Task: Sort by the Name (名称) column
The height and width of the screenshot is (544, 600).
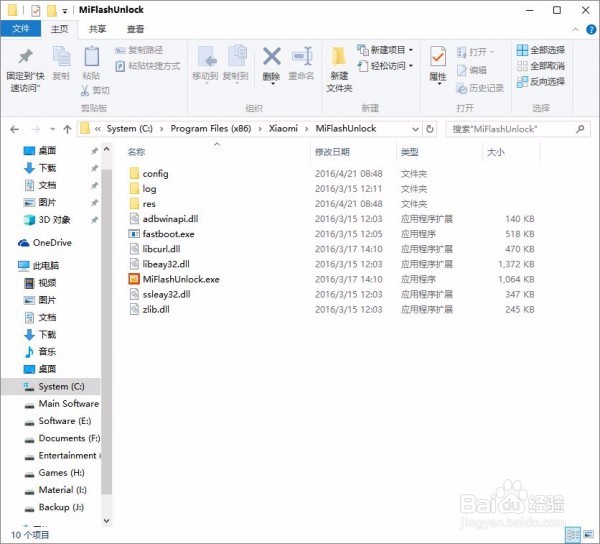Action: [136, 152]
